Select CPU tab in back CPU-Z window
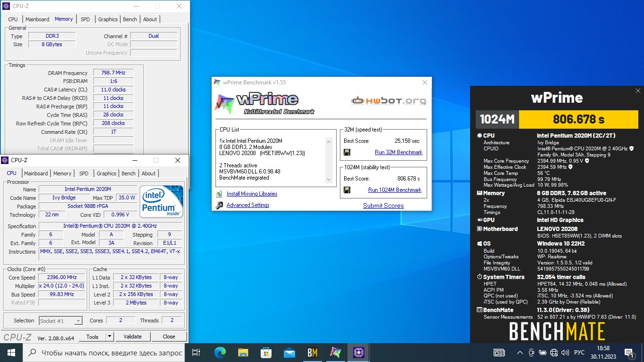The image size is (644, 362). click(13, 19)
